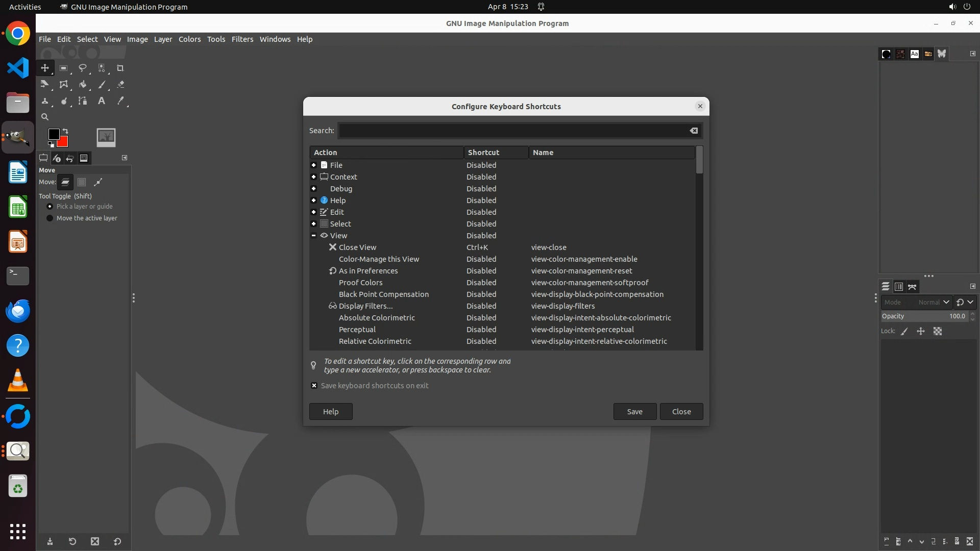Select the Color Picker eyedropper tool
This screenshot has height=551, width=980.
coord(120,101)
